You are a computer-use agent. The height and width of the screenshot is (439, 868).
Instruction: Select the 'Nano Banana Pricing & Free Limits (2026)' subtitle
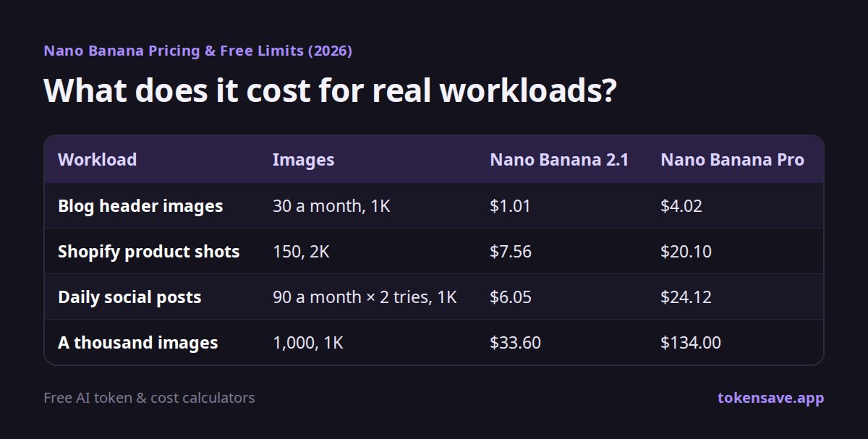coord(197,51)
